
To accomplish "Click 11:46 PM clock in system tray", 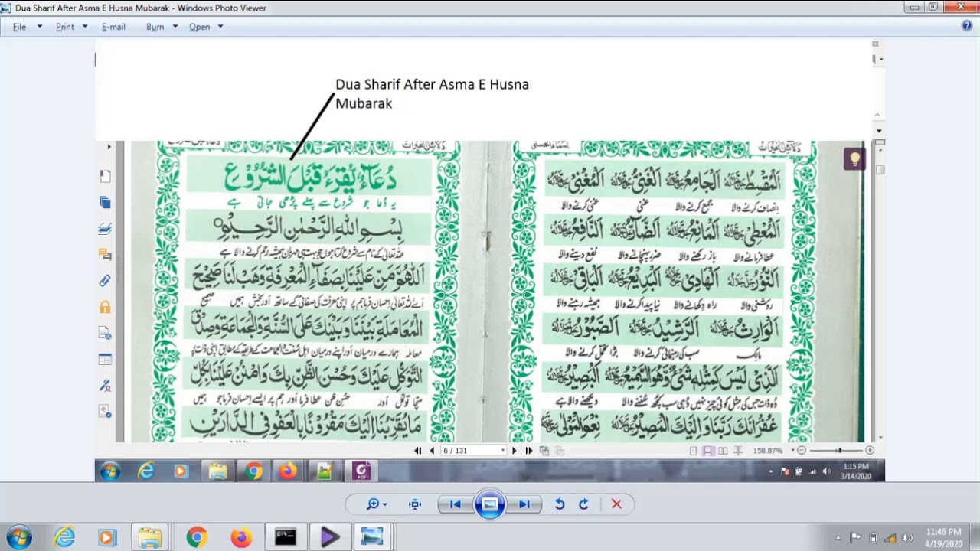I will tap(943, 537).
